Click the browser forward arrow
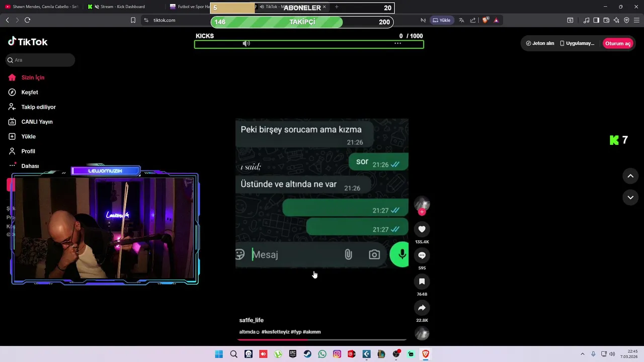The width and height of the screenshot is (644, 362). click(17, 20)
